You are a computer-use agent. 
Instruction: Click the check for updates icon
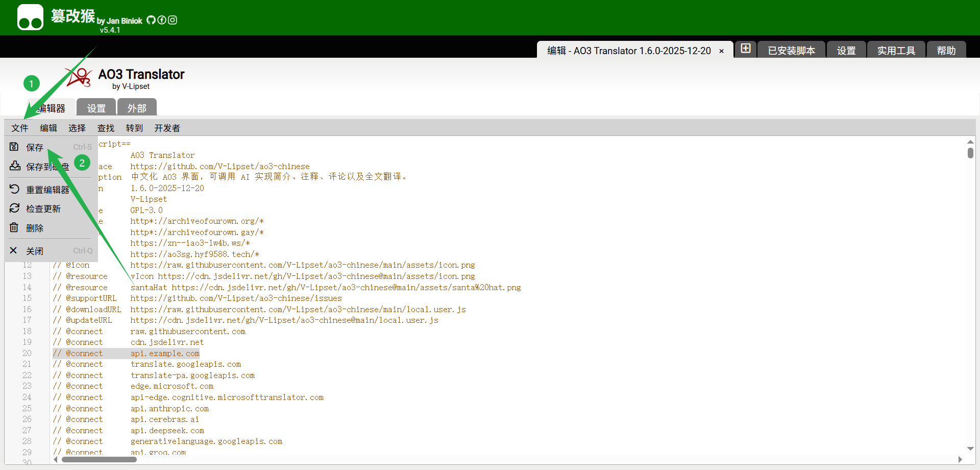pyautogui.click(x=14, y=208)
